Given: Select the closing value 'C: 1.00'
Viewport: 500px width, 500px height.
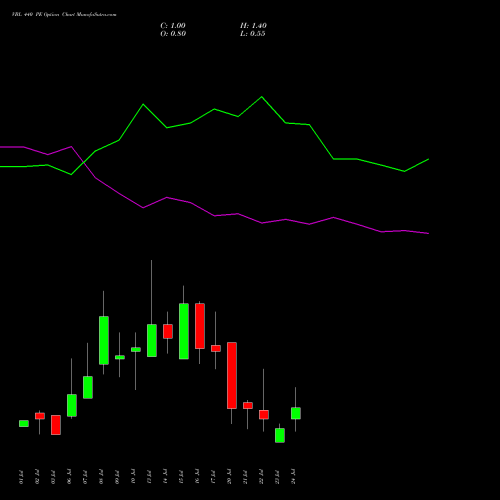Looking at the screenshot, I should 173,26.
